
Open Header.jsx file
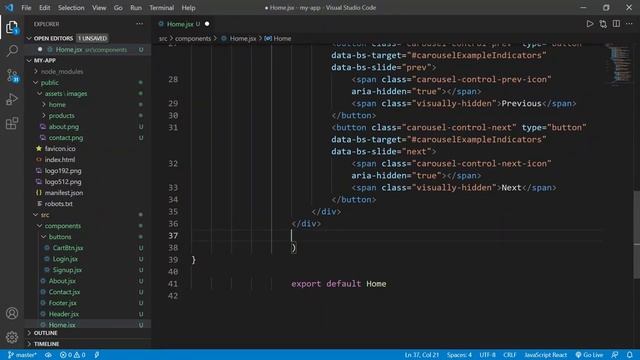(64, 314)
